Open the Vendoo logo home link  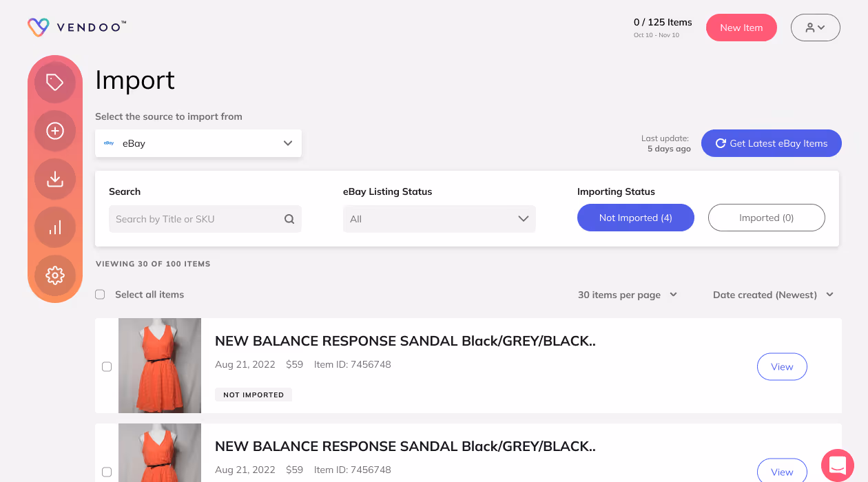[77, 28]
